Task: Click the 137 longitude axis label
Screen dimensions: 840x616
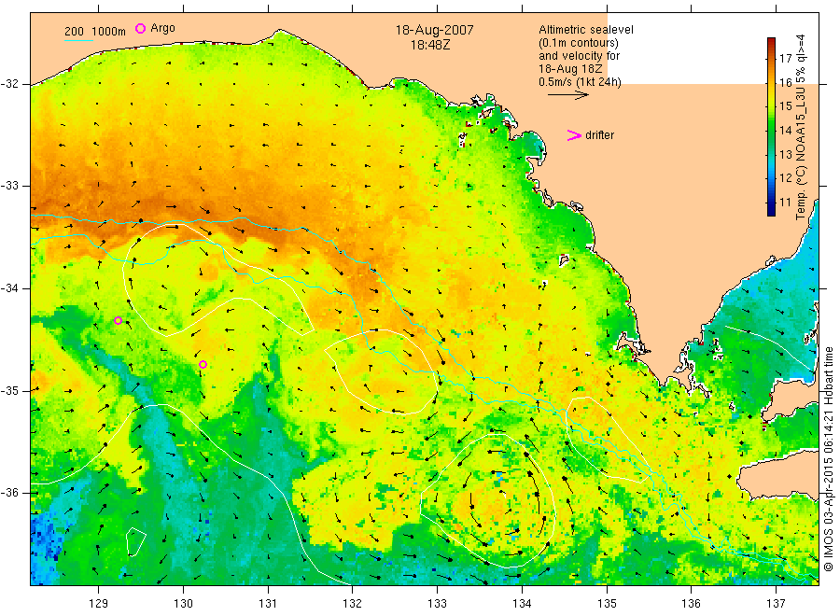Action: (x=776, y=604)
